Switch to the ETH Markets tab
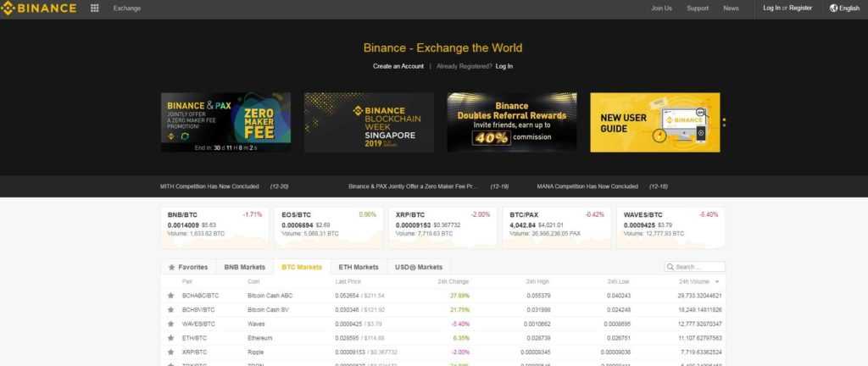 (x=358, y=267)
